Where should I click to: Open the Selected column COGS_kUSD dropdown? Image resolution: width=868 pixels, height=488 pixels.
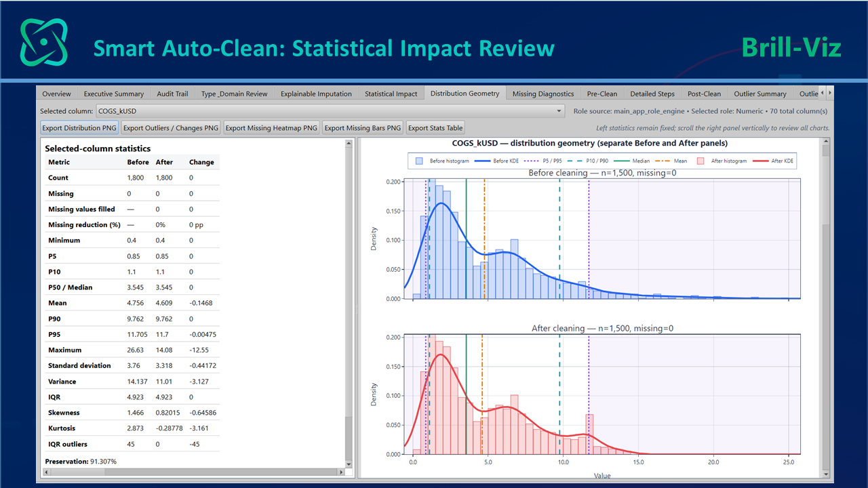pos(331,110)
